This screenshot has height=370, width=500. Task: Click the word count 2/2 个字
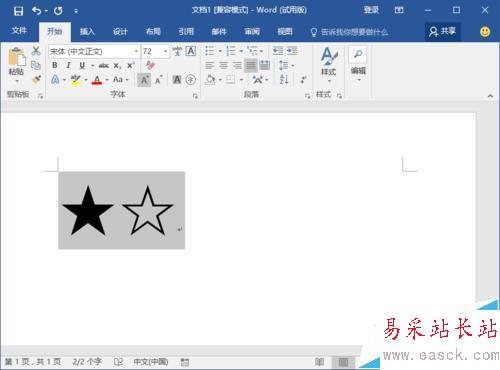click(87, 362)
